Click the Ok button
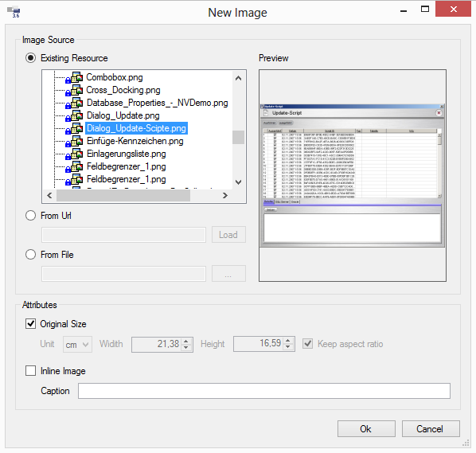Viewport: 476px width, 453px height. 366,428
